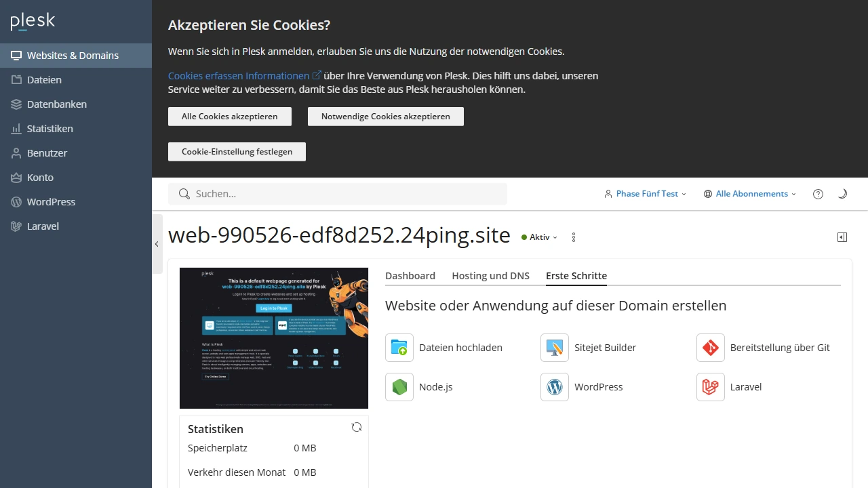Click the WordPress icon in sidebar
This screenshot has height=488, width=868.
[x=16, y=202]
